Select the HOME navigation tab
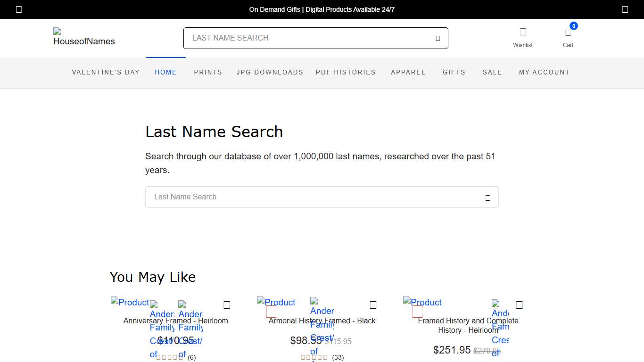 [x=165, y=72]
